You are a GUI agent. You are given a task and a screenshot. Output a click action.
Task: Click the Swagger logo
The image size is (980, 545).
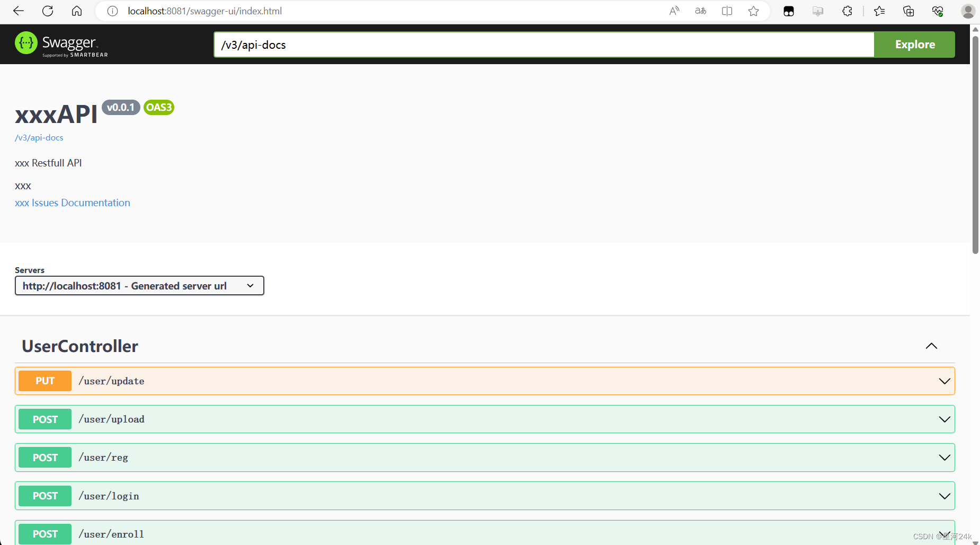(x=60, y=44)
